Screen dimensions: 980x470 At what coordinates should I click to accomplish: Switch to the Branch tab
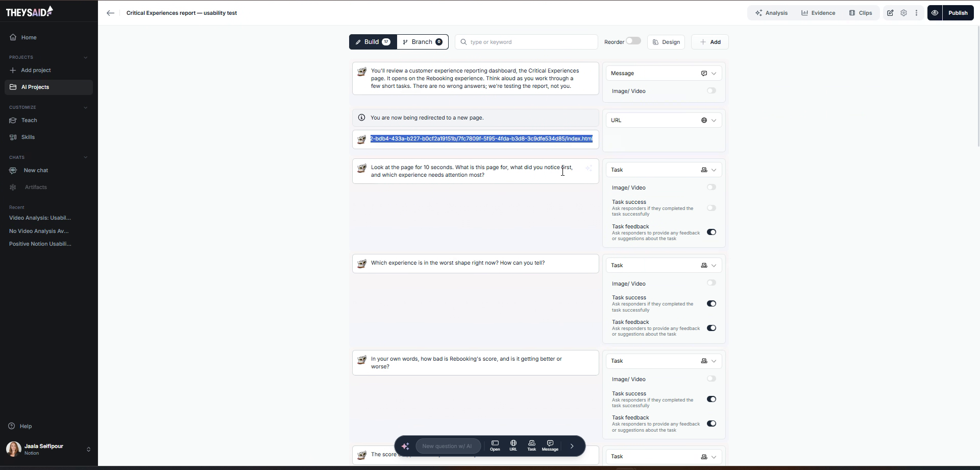(x=423, y=42)
